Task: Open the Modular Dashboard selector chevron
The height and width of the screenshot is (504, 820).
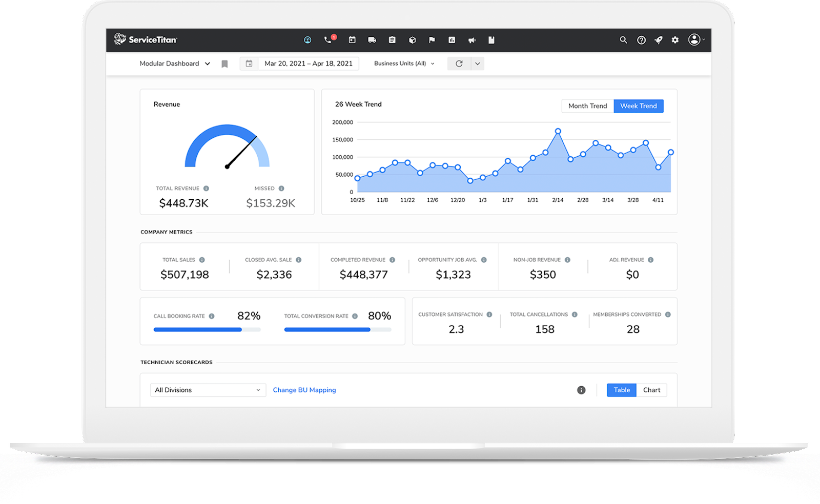Action: (207, 64)
